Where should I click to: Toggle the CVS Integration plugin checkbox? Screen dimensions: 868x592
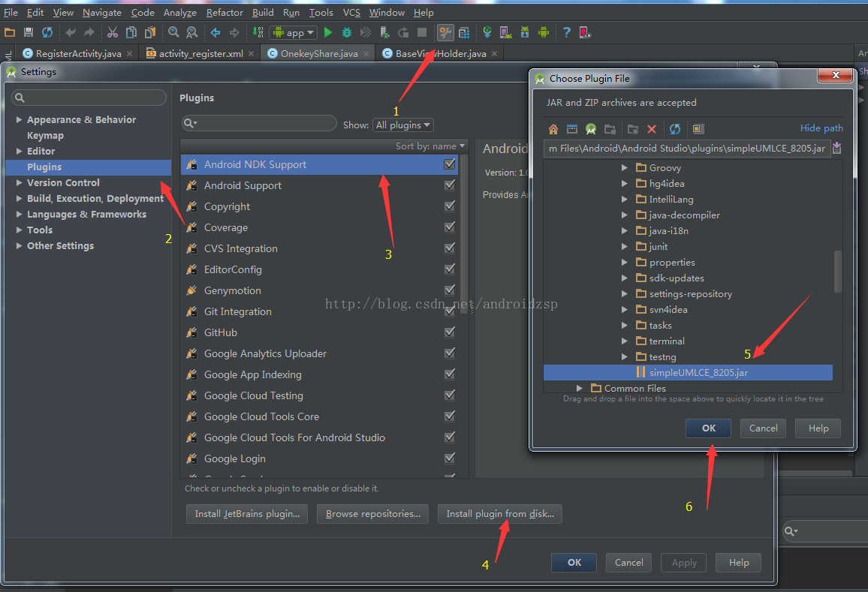pos(450,248)
